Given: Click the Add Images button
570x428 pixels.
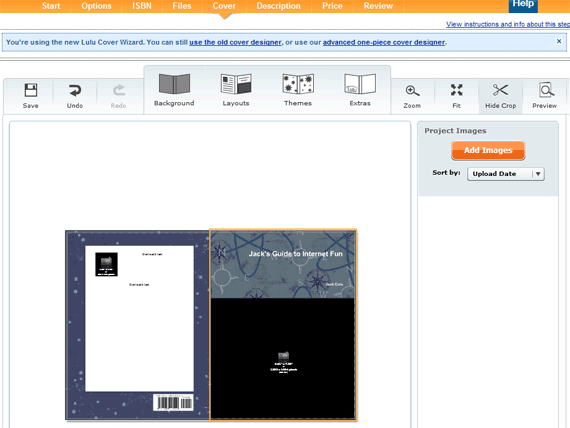Looking at the screenshot, I should (488, 150).
